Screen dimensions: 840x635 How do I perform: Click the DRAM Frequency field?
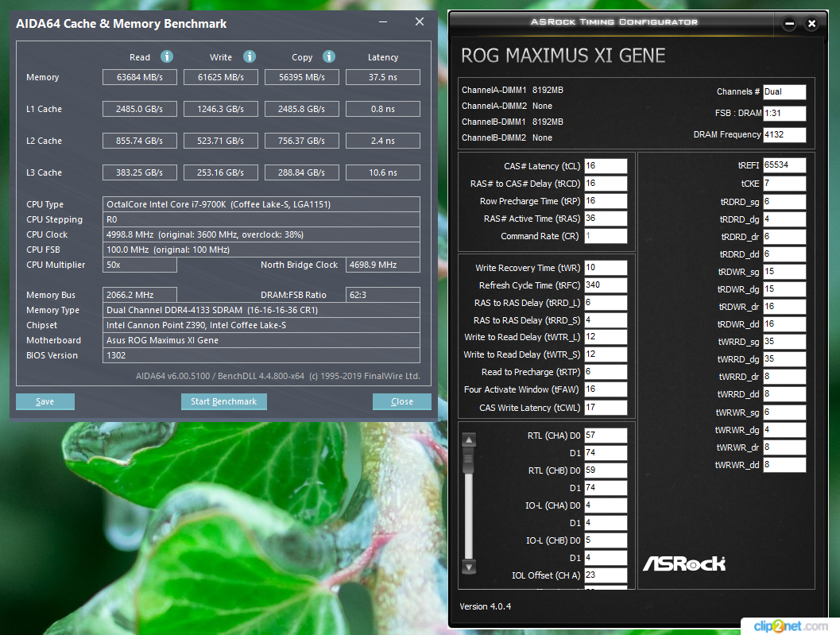pyautogui.click(x=784, y=134)
